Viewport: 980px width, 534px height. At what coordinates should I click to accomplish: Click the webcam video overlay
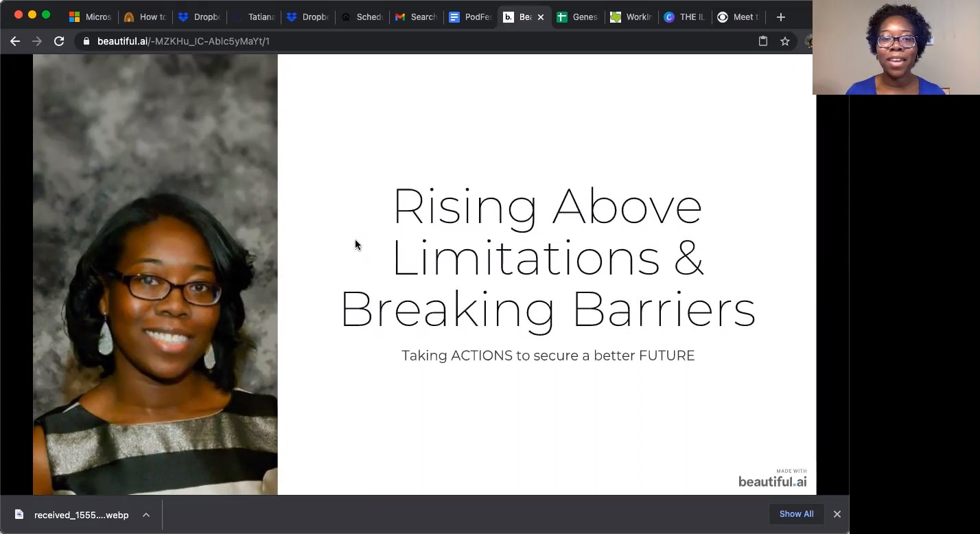click(896, 48)
